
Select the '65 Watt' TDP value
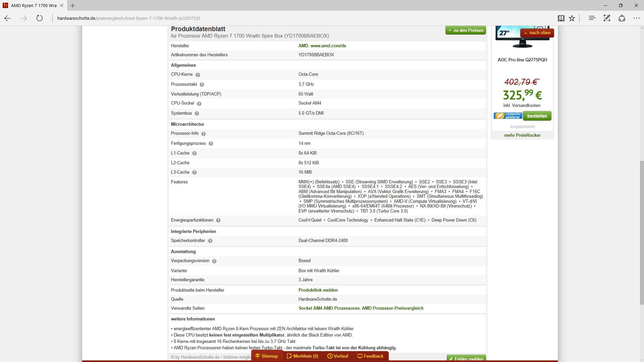[x=306, y=94]
